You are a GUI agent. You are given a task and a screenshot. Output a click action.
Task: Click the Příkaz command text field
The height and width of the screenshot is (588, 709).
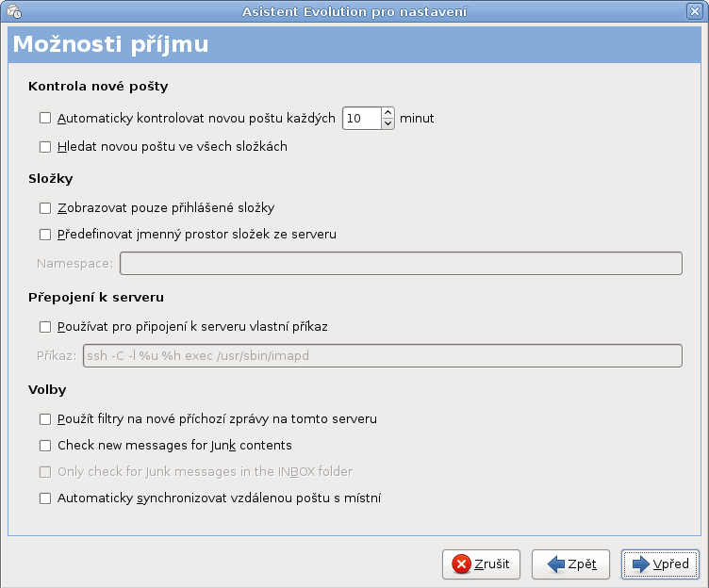(383, 355)
